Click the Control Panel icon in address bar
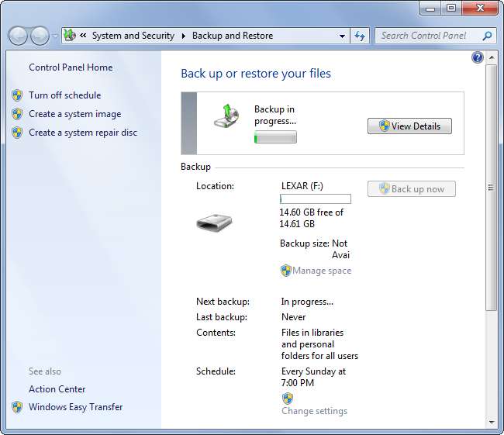Image resolution: width=504 pixels, height=435 pixels. pos(70,36)
